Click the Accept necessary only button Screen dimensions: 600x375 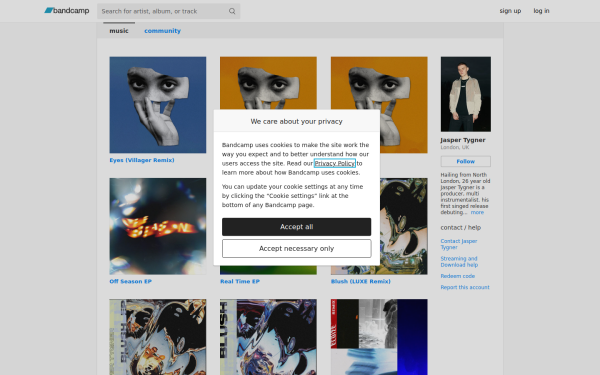(x=297, y=249)
